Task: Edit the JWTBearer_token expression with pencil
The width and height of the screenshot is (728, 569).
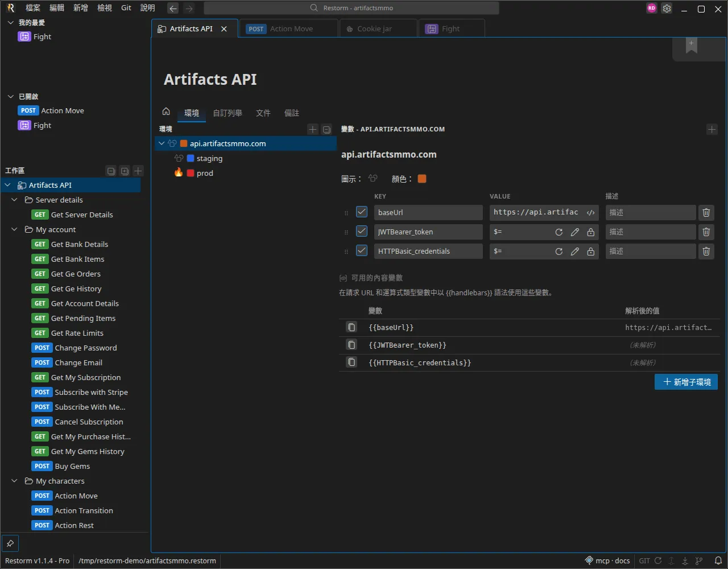Action: pyautogui.click(x=575, y=232)
